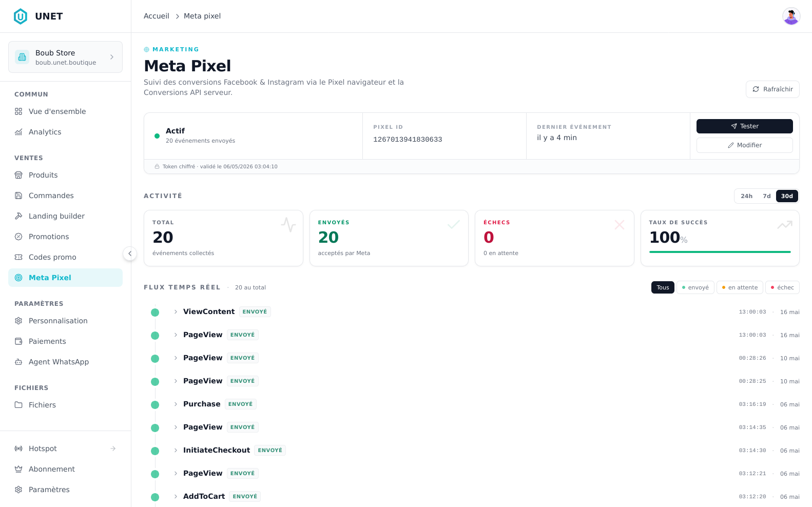The image size is (812, 507).
Task: Expand the ViewContent event row
Action: (x=176, y=311)
